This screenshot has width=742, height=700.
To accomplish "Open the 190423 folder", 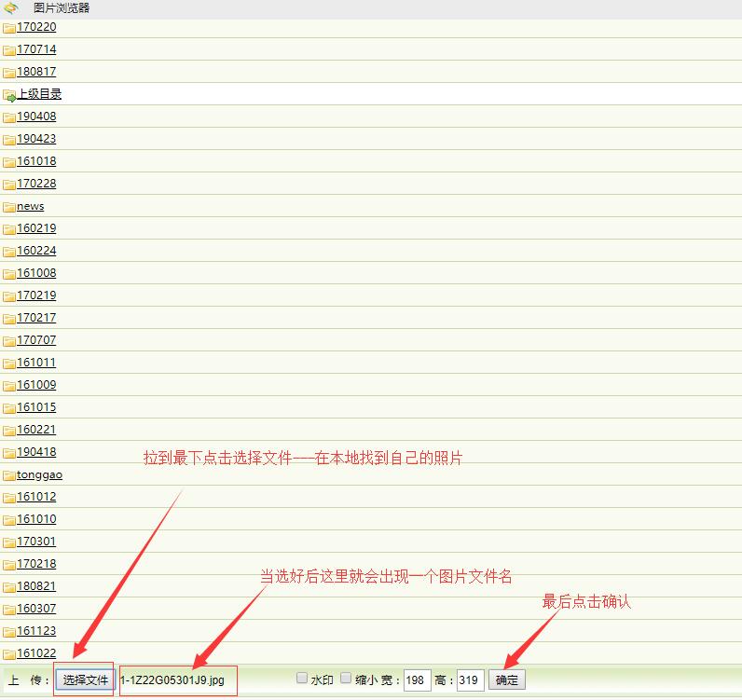I will click(36, 139).
